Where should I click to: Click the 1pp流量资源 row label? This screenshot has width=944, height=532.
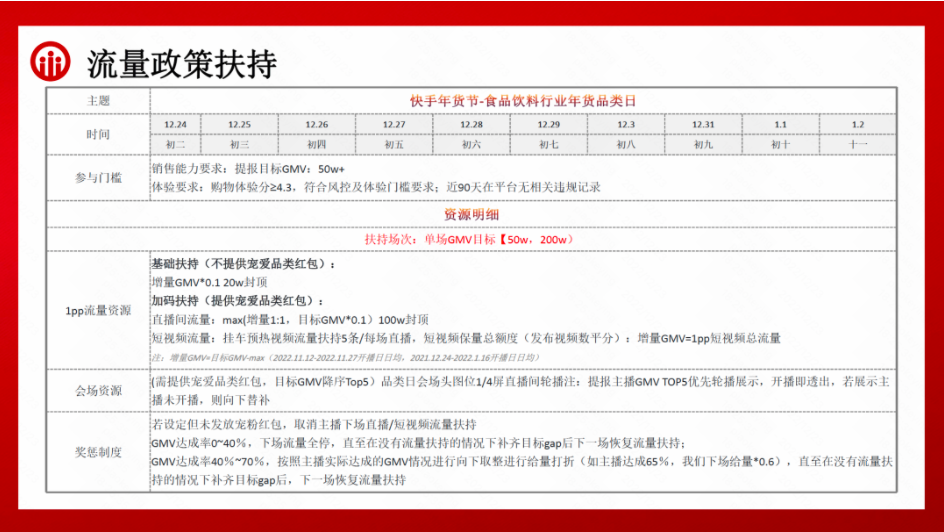(98, 311)
